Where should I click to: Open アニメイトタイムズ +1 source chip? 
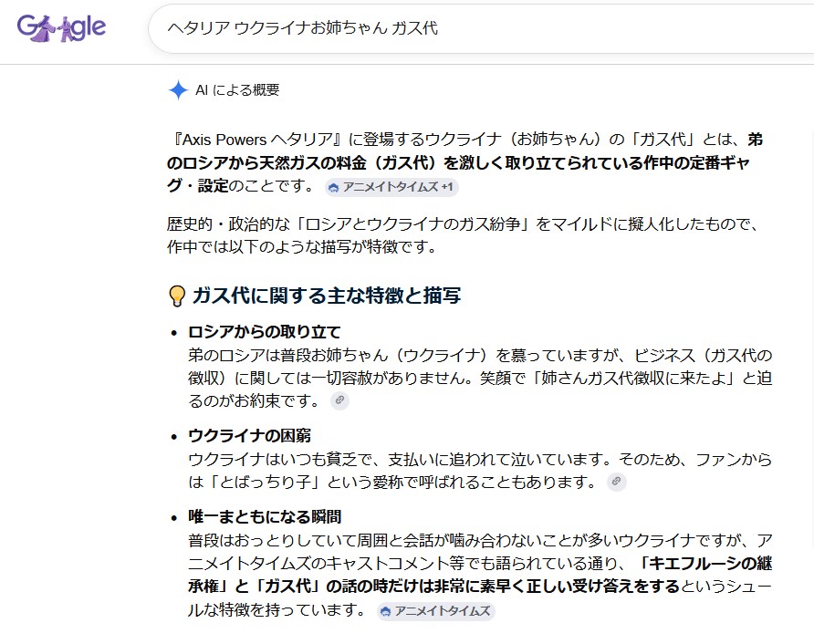tap(391, 187)
